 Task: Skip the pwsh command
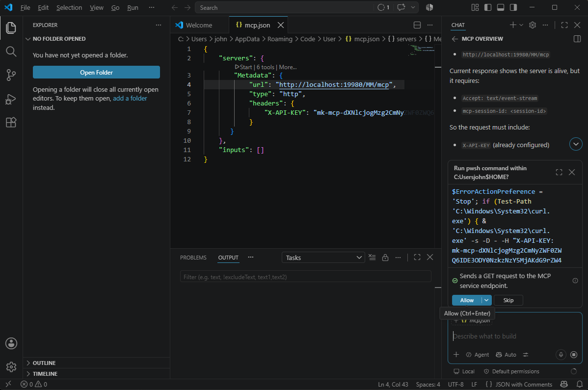click(508, 300)
